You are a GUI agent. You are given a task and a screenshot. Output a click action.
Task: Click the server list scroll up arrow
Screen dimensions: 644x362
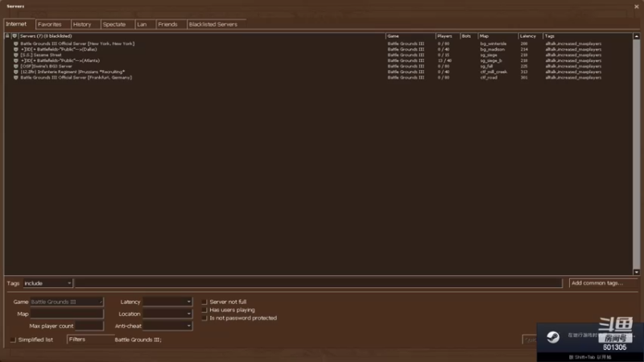(x=636, y=36)
